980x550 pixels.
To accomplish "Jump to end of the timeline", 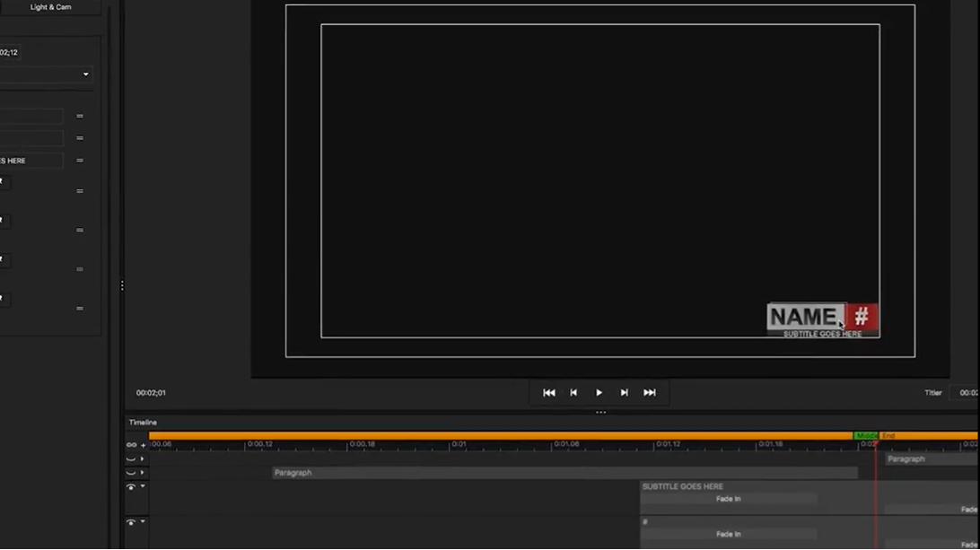I will pyautogui.click(x=650, y=393).
